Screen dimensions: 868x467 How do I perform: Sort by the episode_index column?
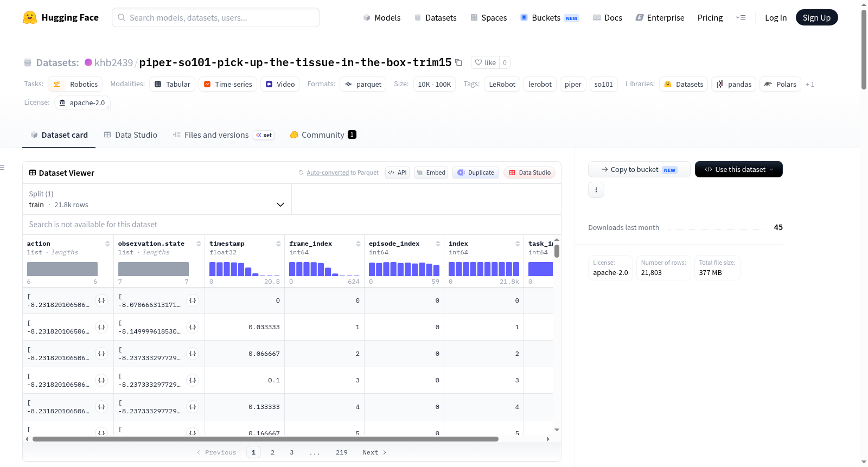(438, 244)
